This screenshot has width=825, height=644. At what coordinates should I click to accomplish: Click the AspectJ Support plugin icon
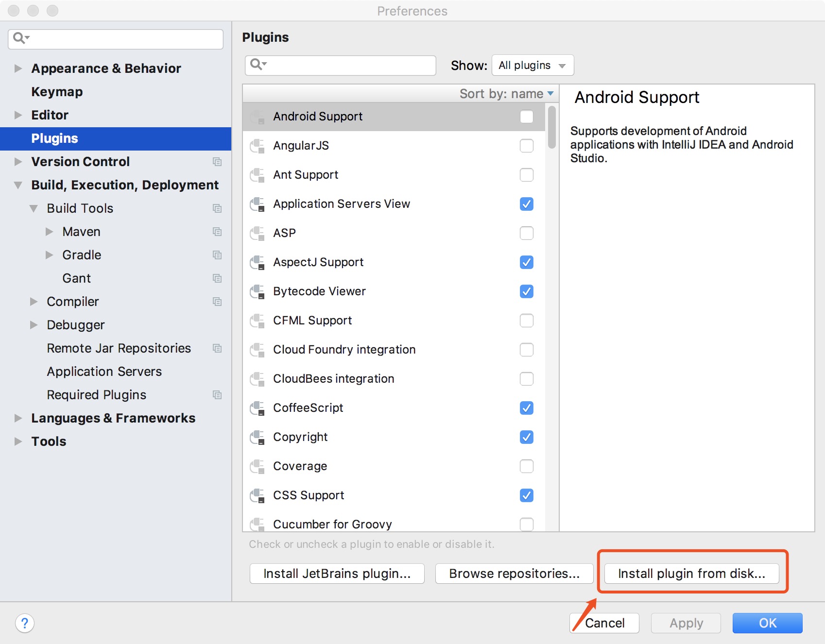tap(257, 262)
